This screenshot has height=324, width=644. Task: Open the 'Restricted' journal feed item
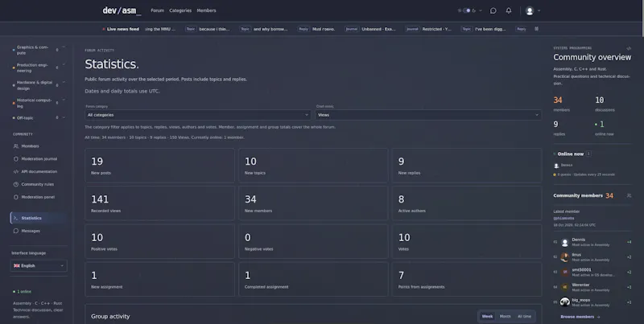point(436,29)
